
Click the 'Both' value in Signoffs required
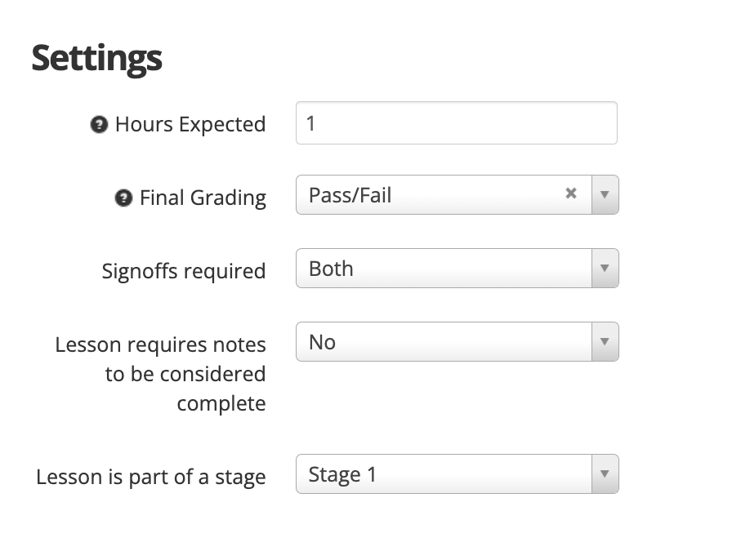click(331, 269)
